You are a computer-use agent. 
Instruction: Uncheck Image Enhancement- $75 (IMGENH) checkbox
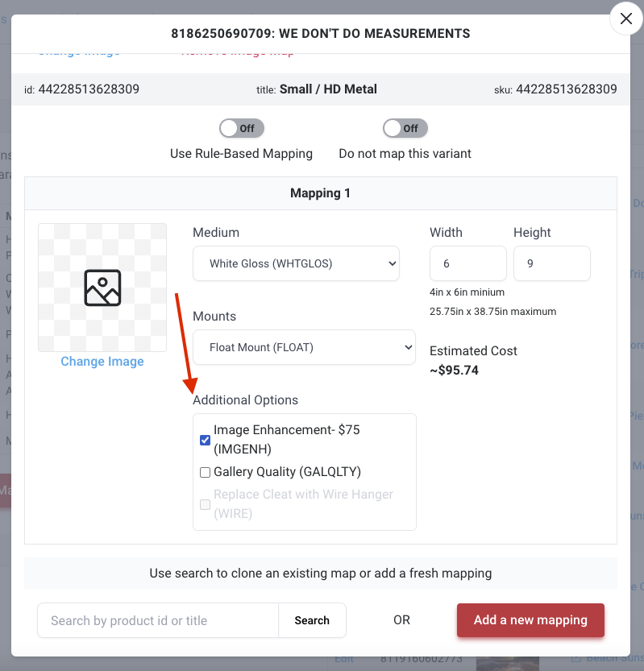tap(205, 440)
